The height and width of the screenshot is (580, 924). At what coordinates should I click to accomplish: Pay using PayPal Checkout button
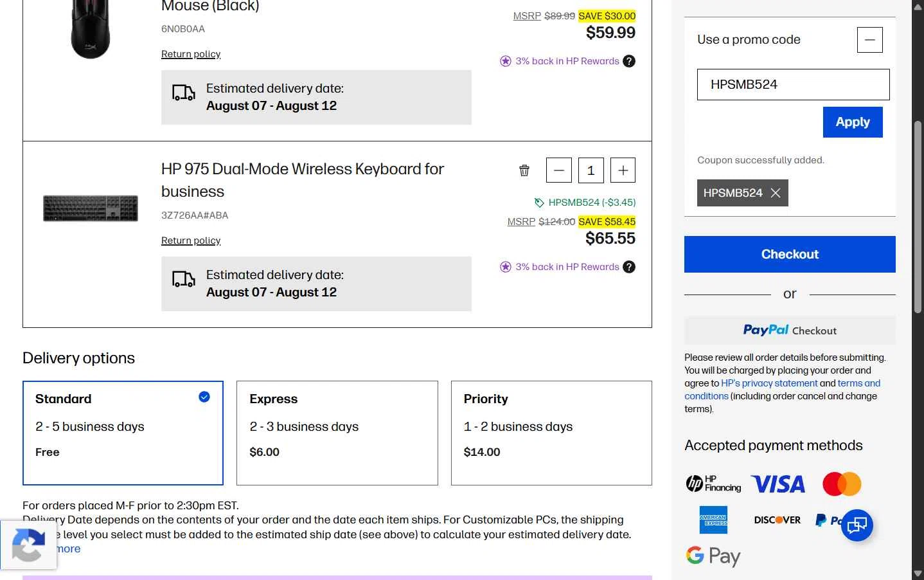[x=790, y=330]
